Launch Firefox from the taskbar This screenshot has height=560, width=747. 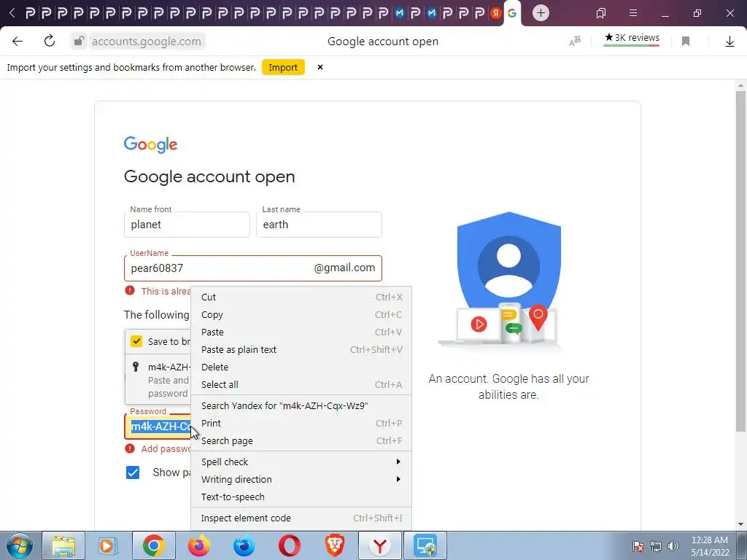pos(198,545)
